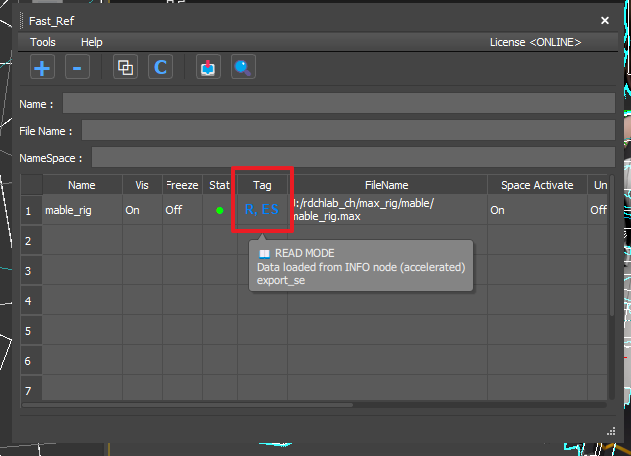This screenshot has height=456, width=631.
Task: Click the NameSpace input field
Action: click(x=352, y=157)
